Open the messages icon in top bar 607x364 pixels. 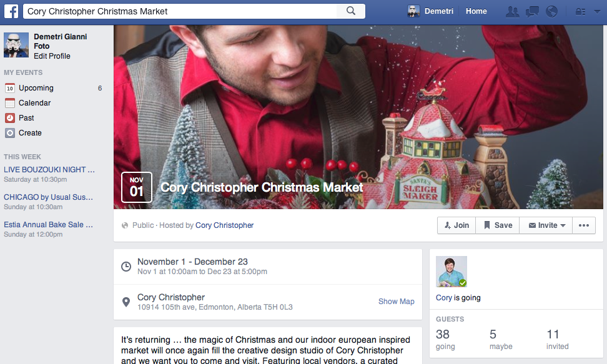tap(532, 12)
